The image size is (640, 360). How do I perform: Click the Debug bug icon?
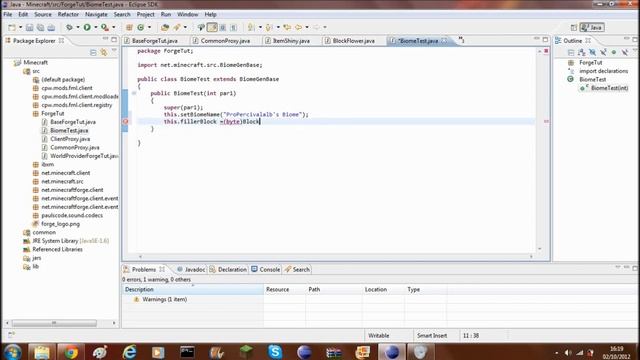point(69,27)
